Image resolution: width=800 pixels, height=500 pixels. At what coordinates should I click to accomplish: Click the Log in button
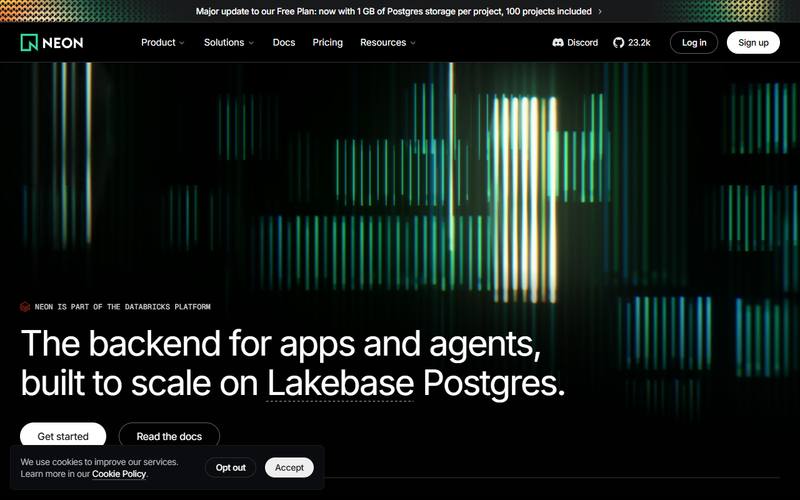[694, 42]
